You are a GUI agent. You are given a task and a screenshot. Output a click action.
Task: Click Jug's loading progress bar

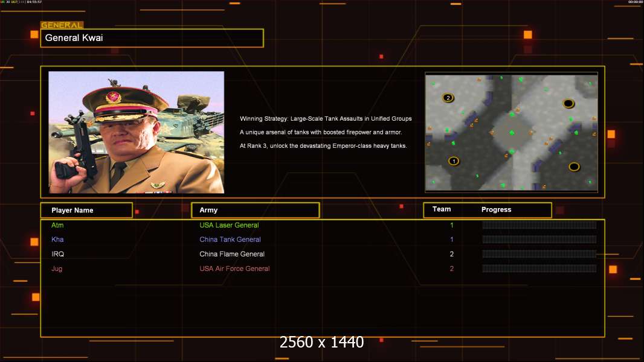pyautogui.click(x=539, y=268)
